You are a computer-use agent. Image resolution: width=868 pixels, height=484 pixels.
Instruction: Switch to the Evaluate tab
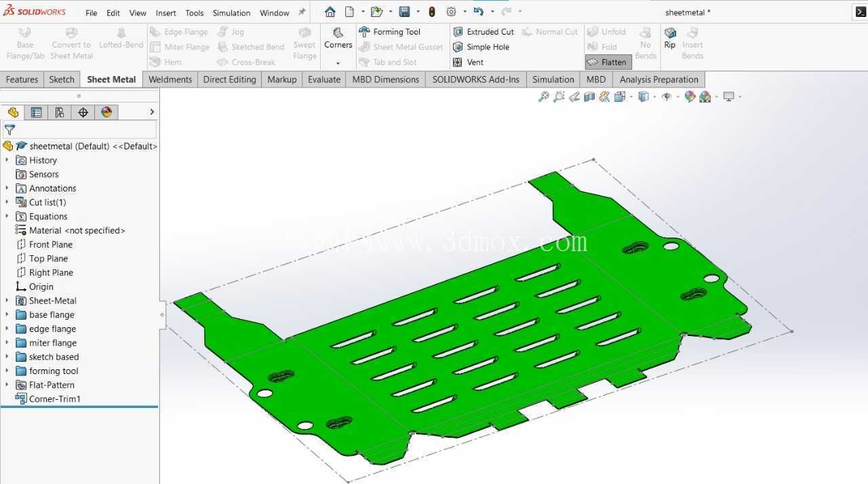pyautogui.click(x=324, y=79)
